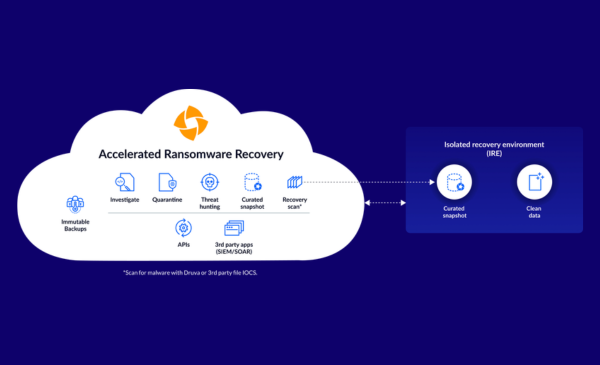Click the 'Curated snapshot' label inside the cloud
This screenshot has width=600, height=365.
pyautogui.click(x=253, y=203)
